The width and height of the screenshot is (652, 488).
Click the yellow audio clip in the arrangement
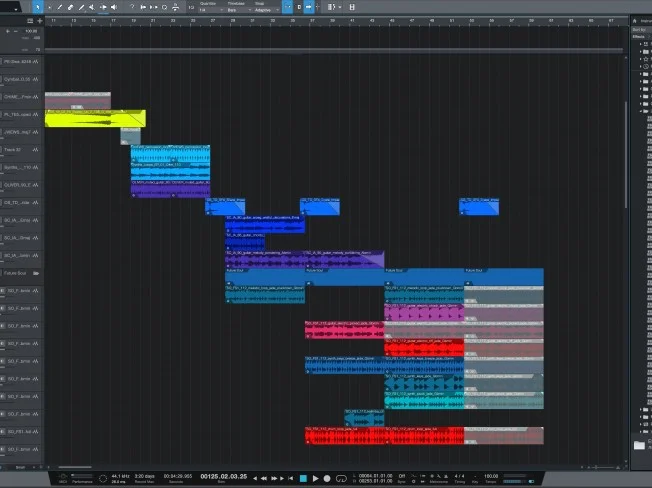95,119
